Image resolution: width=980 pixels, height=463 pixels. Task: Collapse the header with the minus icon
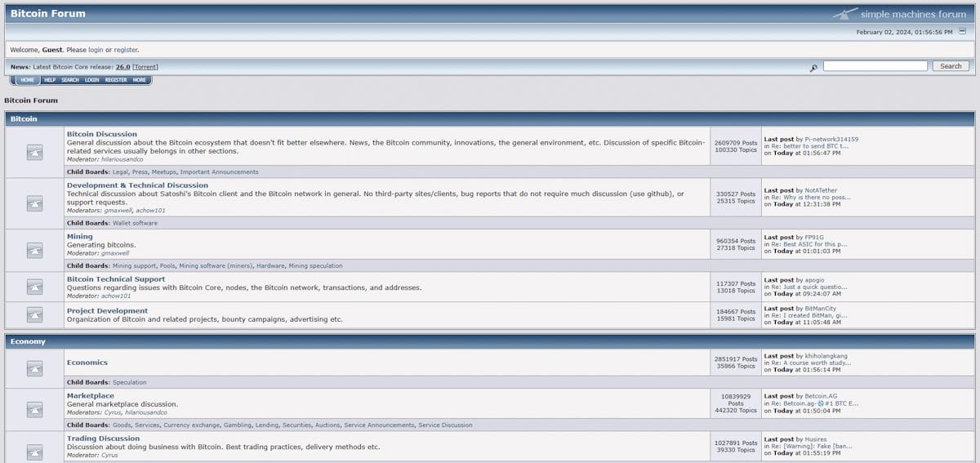962,31
